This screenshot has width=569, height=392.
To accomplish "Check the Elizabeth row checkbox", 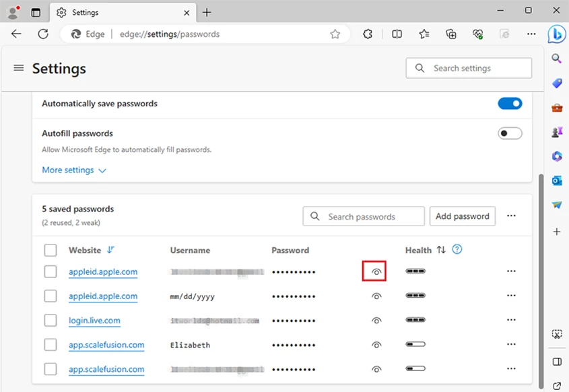I will [x=50, y=344].
